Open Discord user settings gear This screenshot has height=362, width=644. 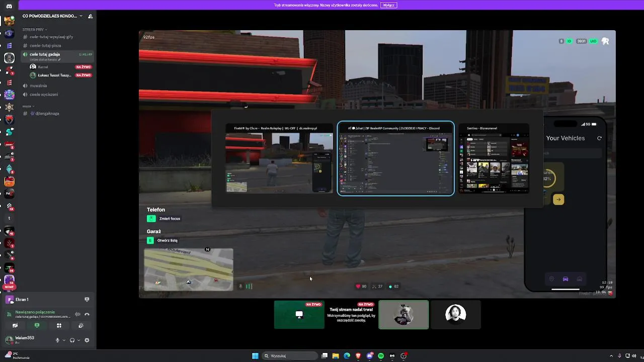(87, 340)
